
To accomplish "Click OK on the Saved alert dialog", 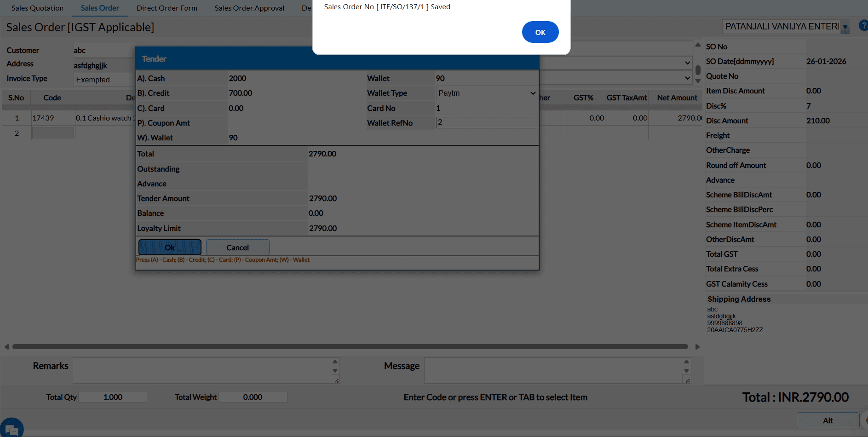I will pos(540,32).
